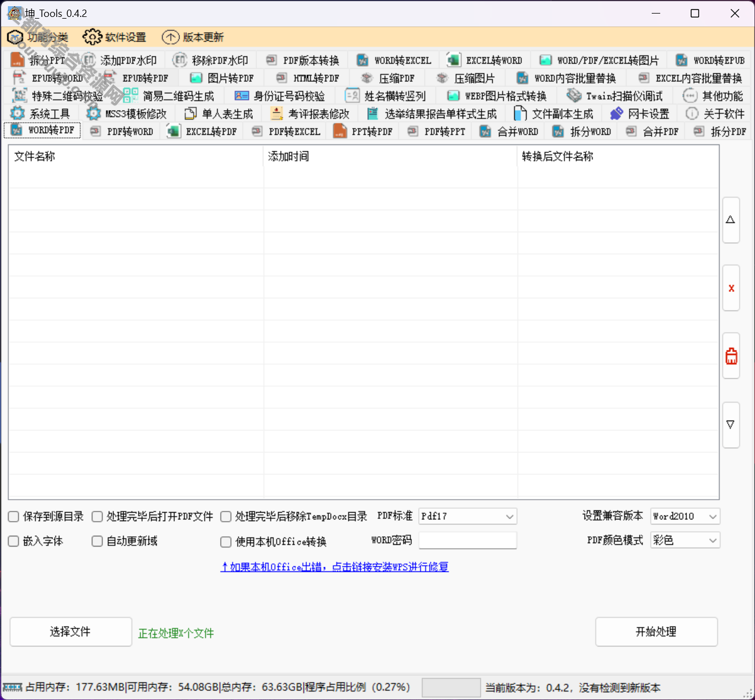Click the status bar progress box
This screenshot has width=755, height=700.
pos(451,688)
